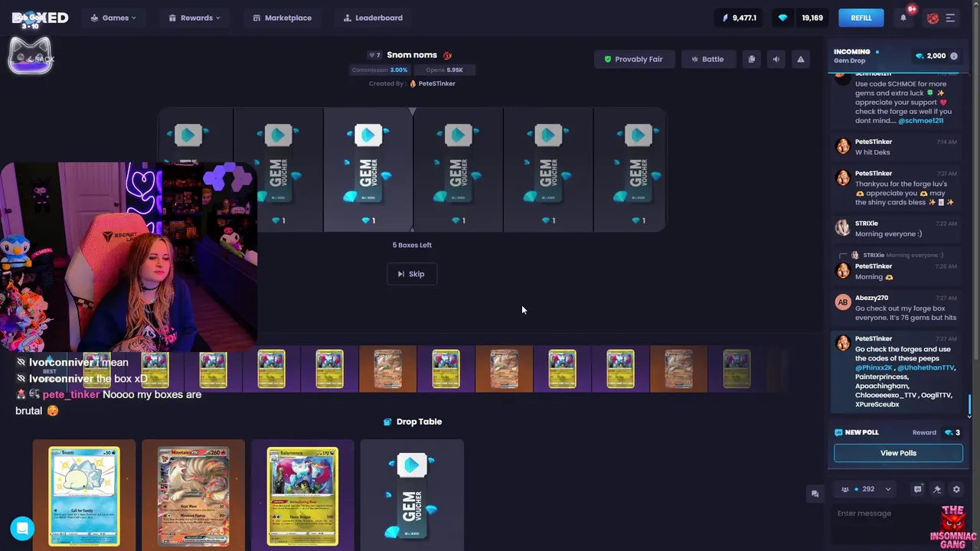
Task: Click View Polls button
Action: point(898,453)
